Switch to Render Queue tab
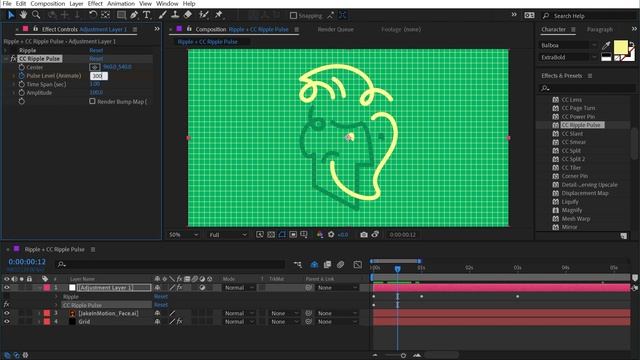This screenshot has height=360, width=640. 336,29
